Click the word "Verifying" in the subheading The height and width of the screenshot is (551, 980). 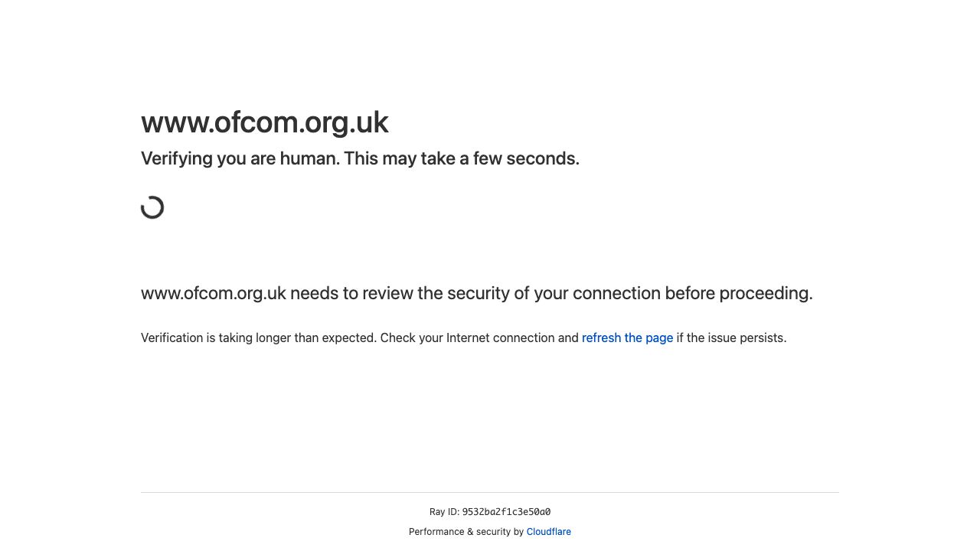coord(176,158)
